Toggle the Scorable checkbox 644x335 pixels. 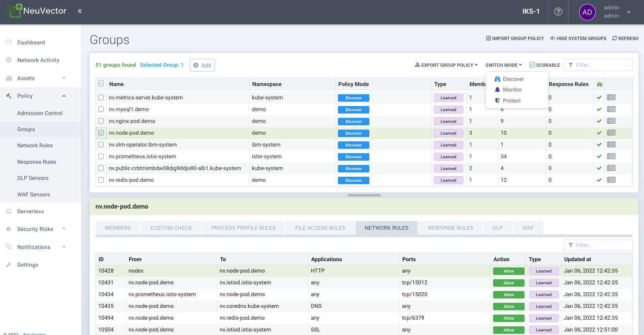532,65
